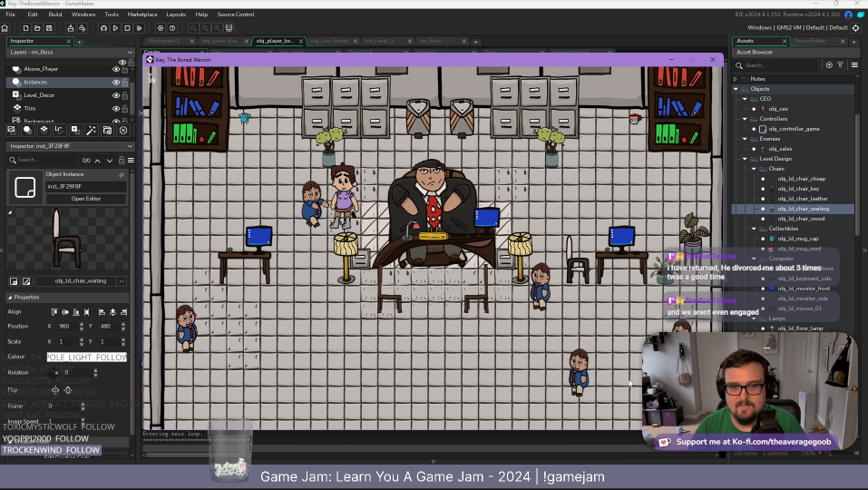Screen dimensions: 868x490
Task: Toggle visibility of Above_Player layer
Action: click(116, 69)
